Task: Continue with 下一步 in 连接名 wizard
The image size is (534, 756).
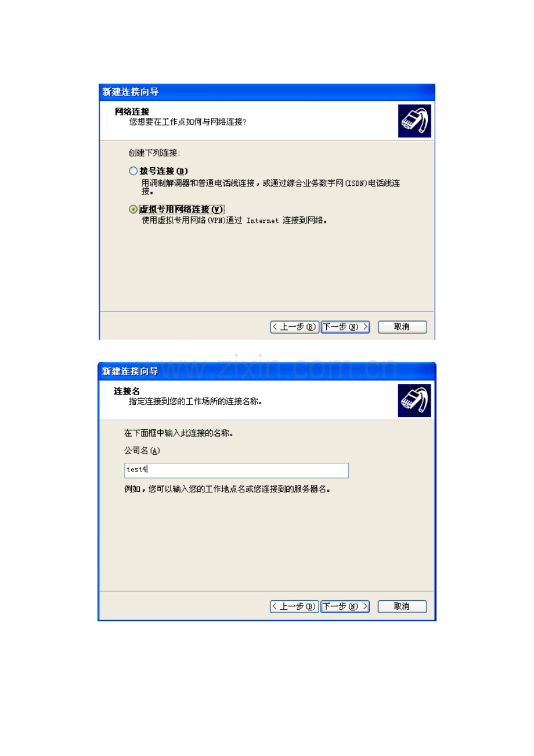Action: click(345, 606)
